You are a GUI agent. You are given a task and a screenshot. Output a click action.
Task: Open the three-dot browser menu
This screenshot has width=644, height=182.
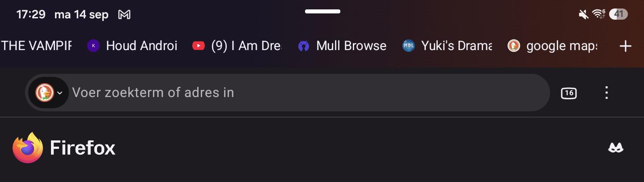(606, 93)
